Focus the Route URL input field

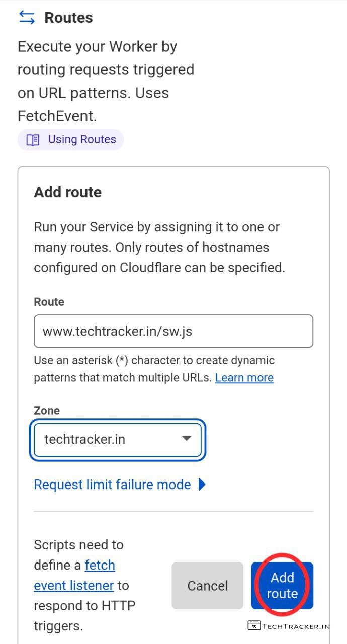(x=173, y=331)
